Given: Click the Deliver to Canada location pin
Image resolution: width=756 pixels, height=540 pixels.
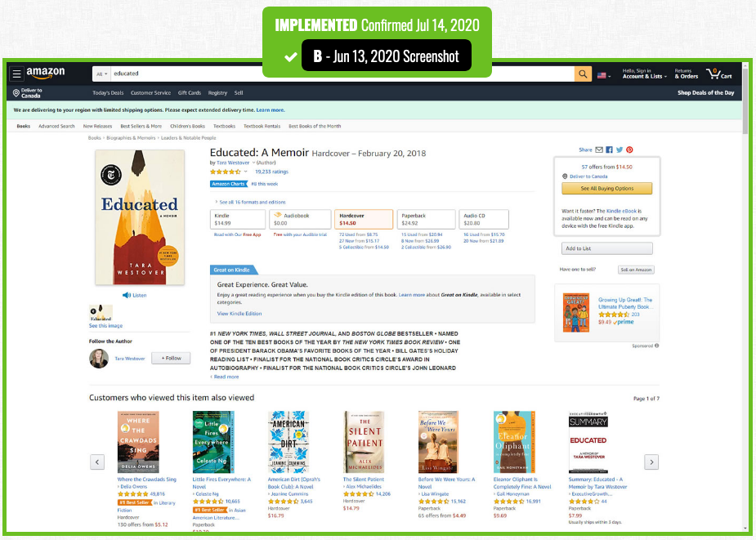Looking at the screenshot, I should [16, 92].
